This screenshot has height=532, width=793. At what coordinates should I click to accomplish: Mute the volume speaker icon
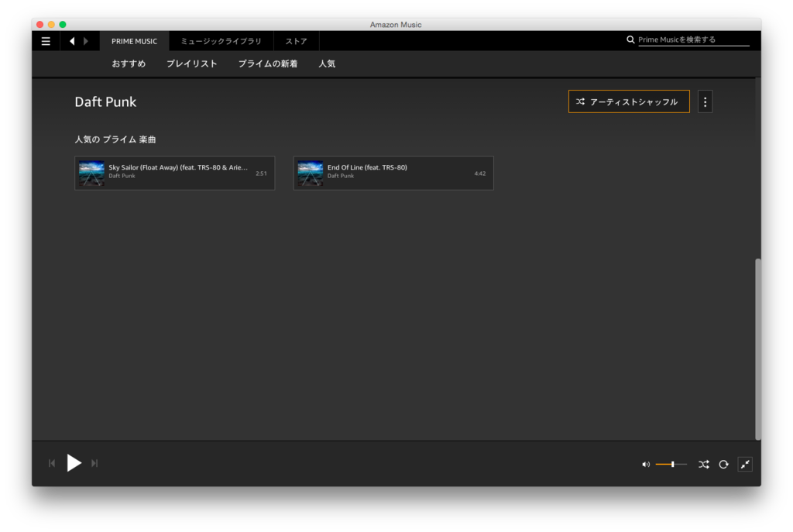pyautogui.click(x=646, y=464)
